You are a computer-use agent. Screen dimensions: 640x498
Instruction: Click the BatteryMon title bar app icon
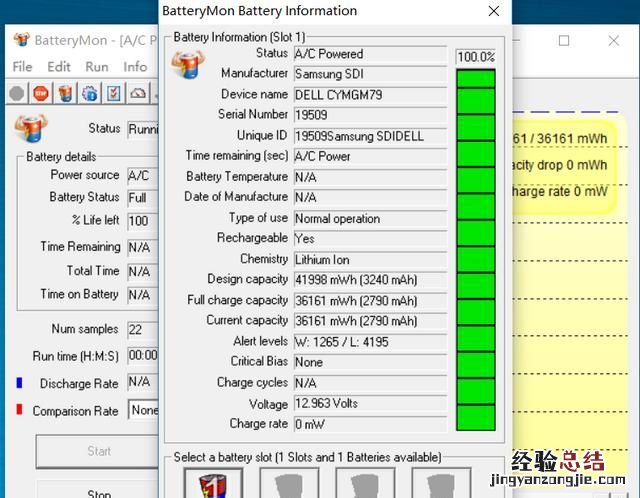pos(22,40)
